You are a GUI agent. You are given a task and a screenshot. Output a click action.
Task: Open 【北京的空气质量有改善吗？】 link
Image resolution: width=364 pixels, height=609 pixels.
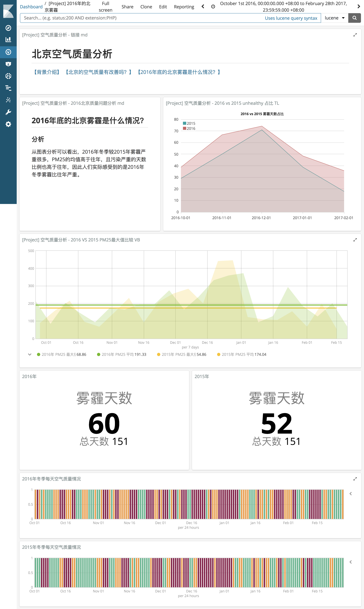point(99,72)
